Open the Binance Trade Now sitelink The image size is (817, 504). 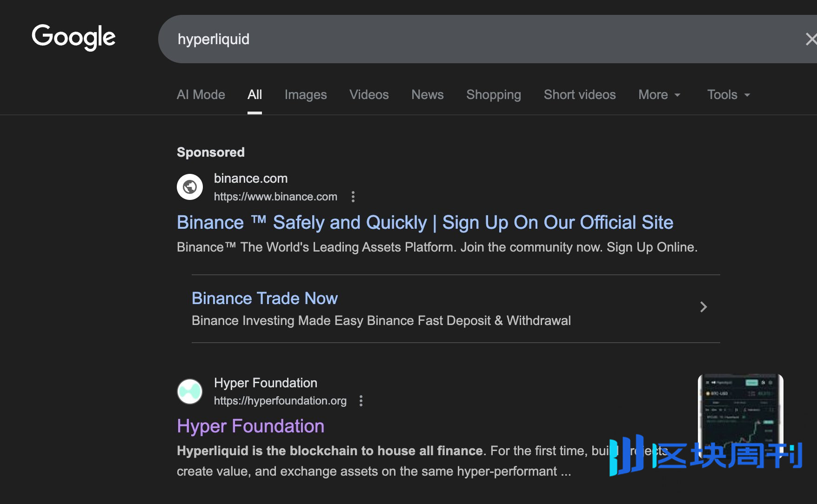coord(265,298)
